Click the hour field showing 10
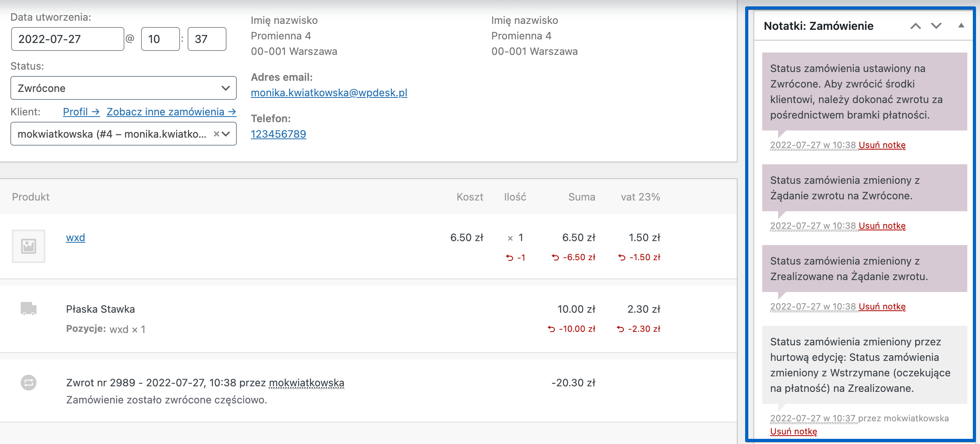The image size is (980, 444). [x=160, y=39]
